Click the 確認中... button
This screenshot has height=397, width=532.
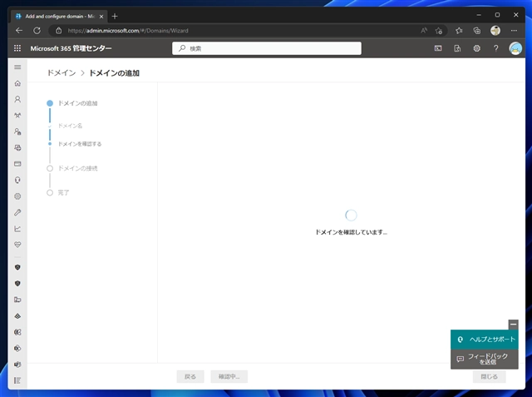point(229,376)
